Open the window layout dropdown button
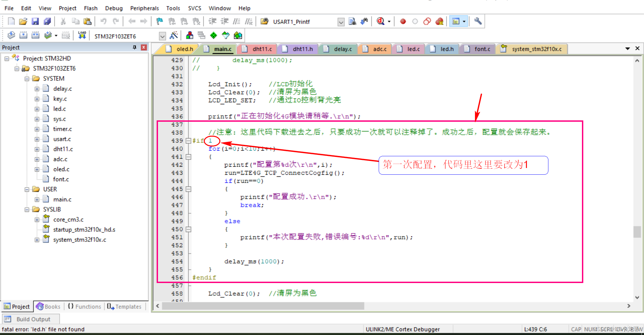This screenshot has height=335, width=644. (464, 21)
